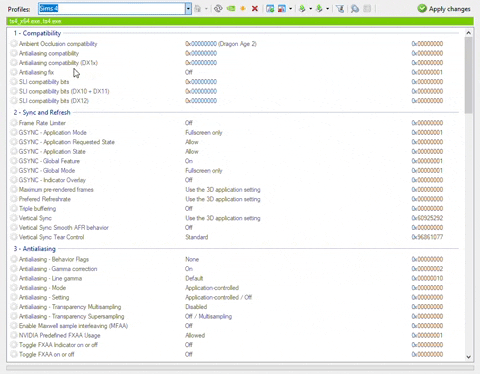This screenshot has height=374, width=480.
Task: Click the import profiles icon
Action: pos(319,9)
